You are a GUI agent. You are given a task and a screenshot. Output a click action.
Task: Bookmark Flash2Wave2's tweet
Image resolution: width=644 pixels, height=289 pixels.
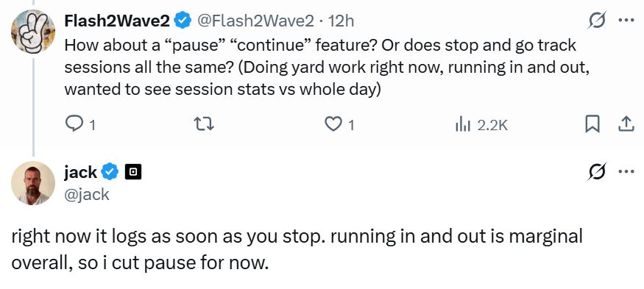[x=592, y=125]
